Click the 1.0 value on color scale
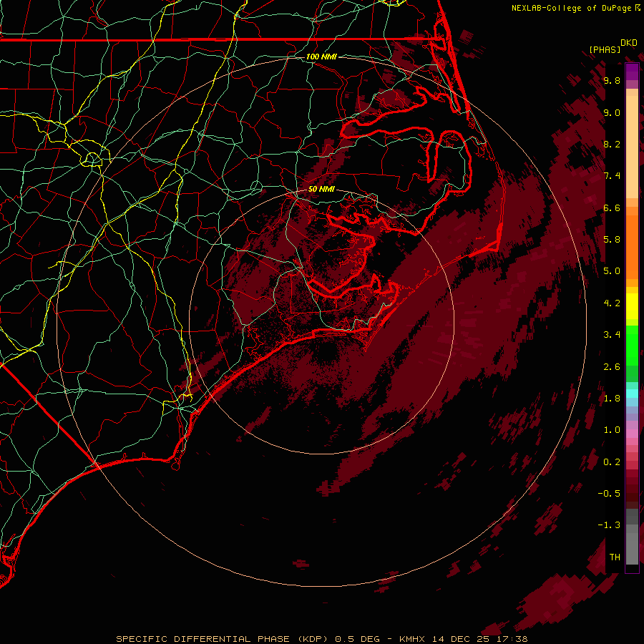This screenshot has height=644, width=644. click(612, 430)
